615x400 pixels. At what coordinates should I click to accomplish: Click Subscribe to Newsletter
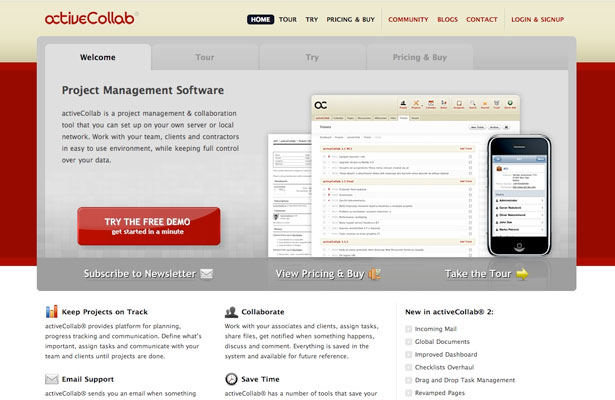click(x=140, y=274)
